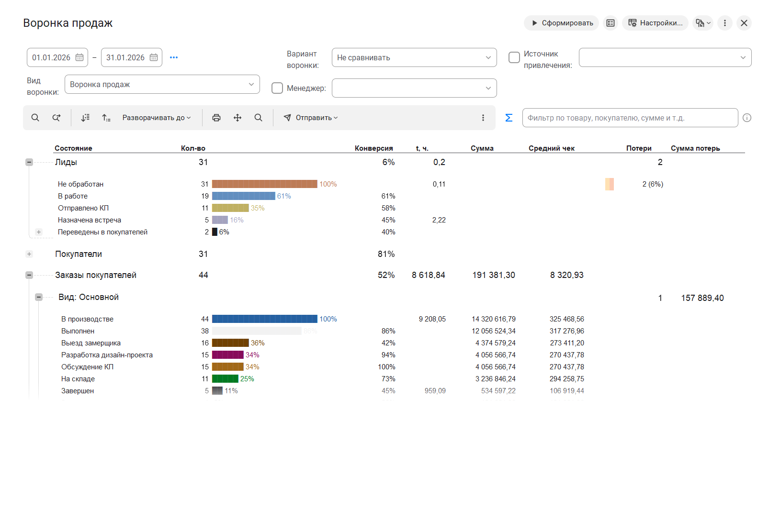Screen dimensions: 769x532
Task: Click the print icon
Action: (x=216, y=118)
